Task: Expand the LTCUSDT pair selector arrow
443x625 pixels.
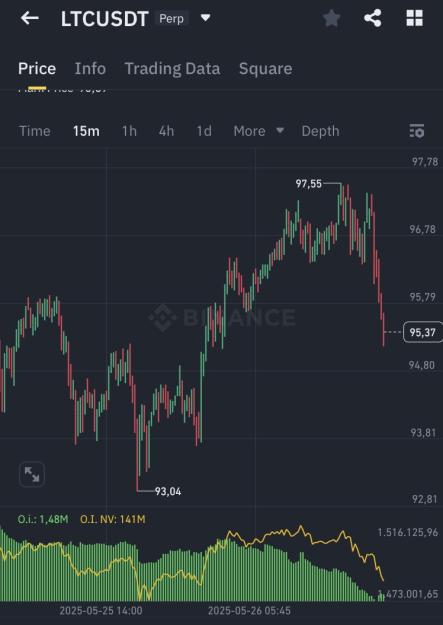Action: point(205,18)
